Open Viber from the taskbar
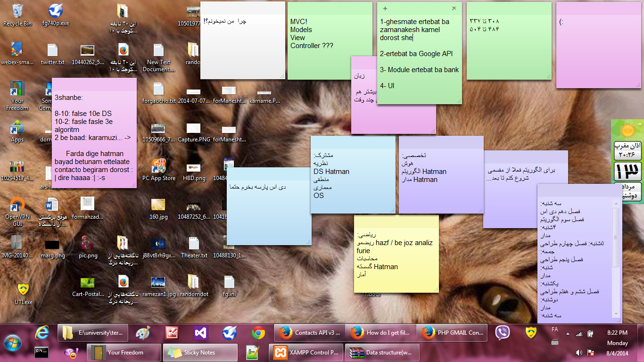The width and height of the screenshot is (644, 362). point(503,333)
